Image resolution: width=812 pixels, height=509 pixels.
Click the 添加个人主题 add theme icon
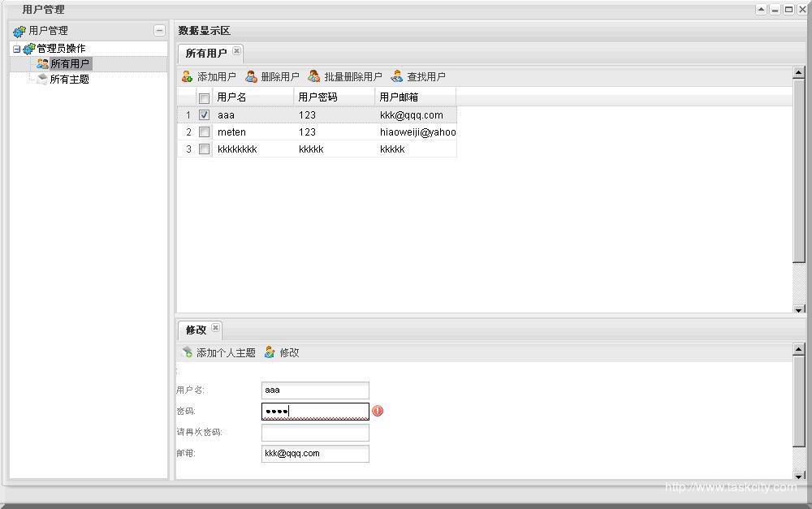pos(187,352)
